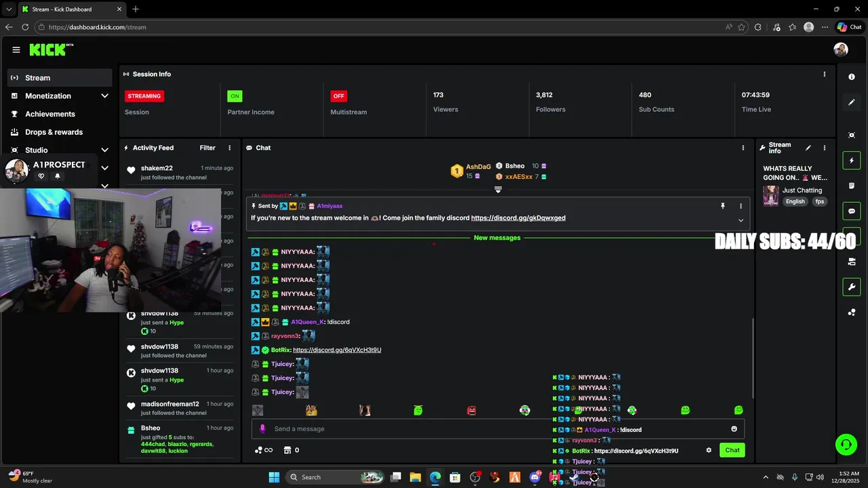Image resolution: width=868 pixels, height=488 pixels.
Task: Open Drops & rewards sidebar item
Action: [60, 132]
